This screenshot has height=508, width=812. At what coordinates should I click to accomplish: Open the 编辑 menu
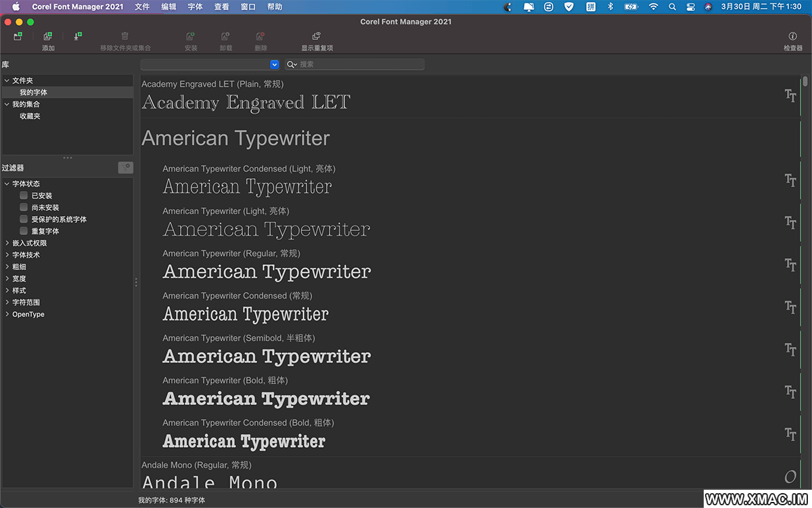pyautogui.click(x=168, y=6)
